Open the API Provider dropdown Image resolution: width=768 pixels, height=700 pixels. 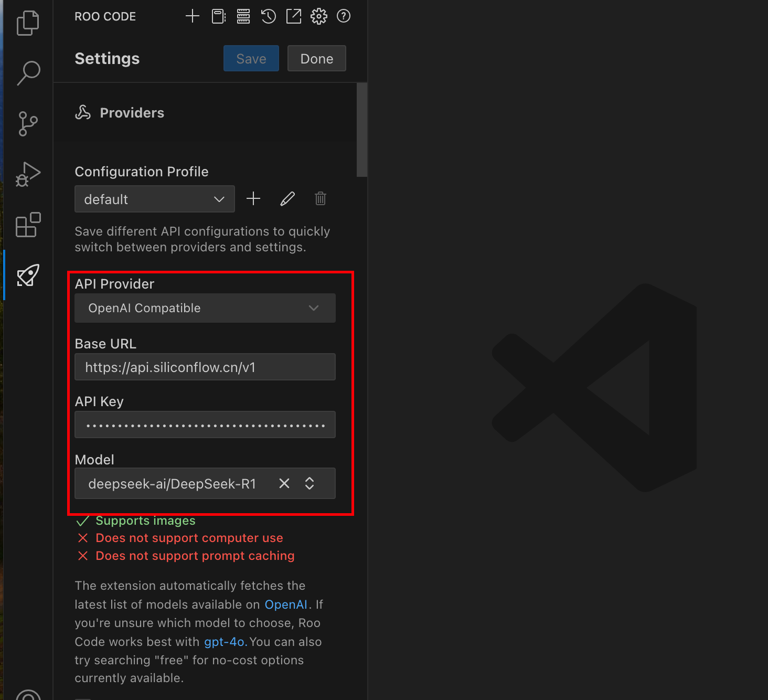205,308
